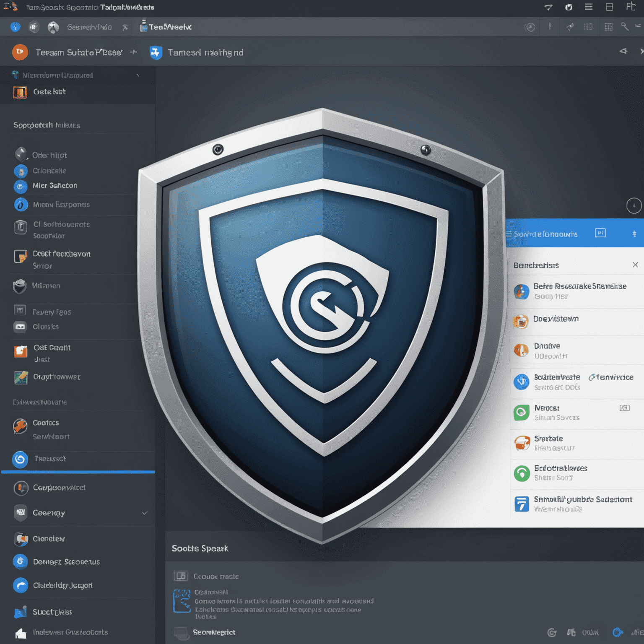Click the icon next to 'Olonsks'
The image size is (644, 644).
pyautogui.click(x=20, y=326)
